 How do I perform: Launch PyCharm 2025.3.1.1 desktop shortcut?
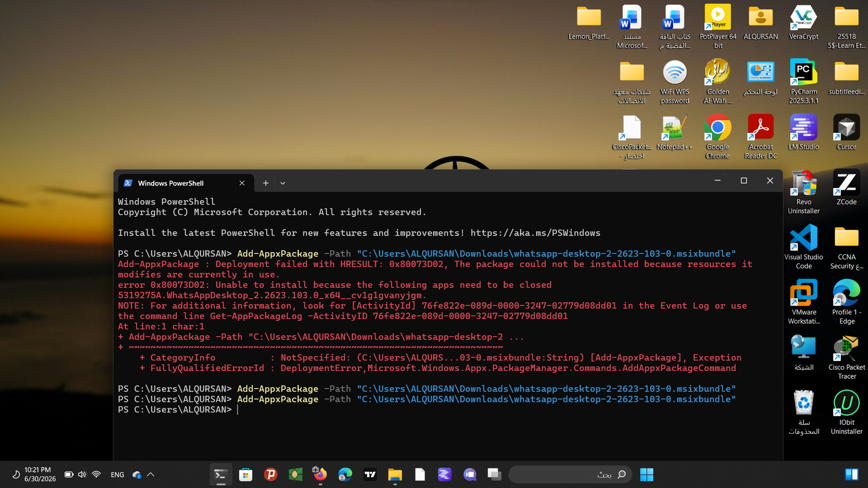click(803, 82)
